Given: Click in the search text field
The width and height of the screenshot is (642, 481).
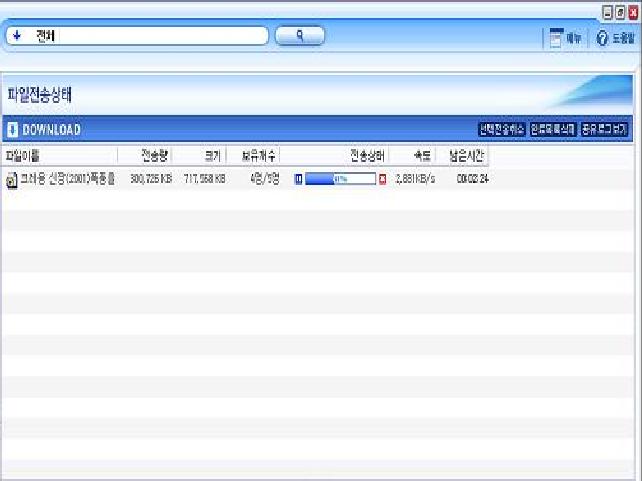Looking at the screenshot, I should click(x=150, y=36).
